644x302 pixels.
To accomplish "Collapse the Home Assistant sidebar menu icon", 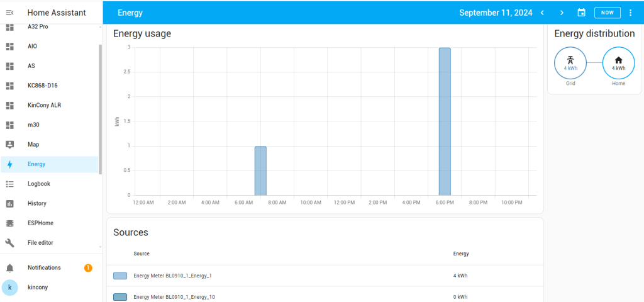I will coord(9,13).
